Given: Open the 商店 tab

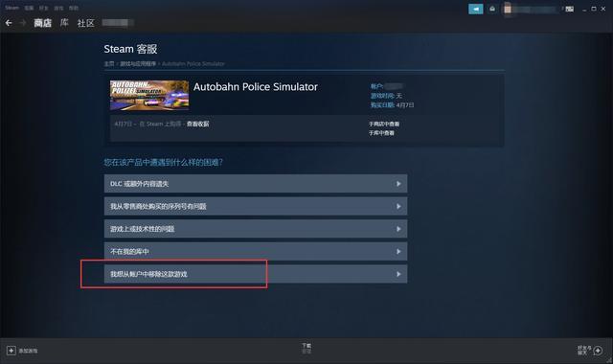Looking at the screenshot, I should (x=42, y=23).
